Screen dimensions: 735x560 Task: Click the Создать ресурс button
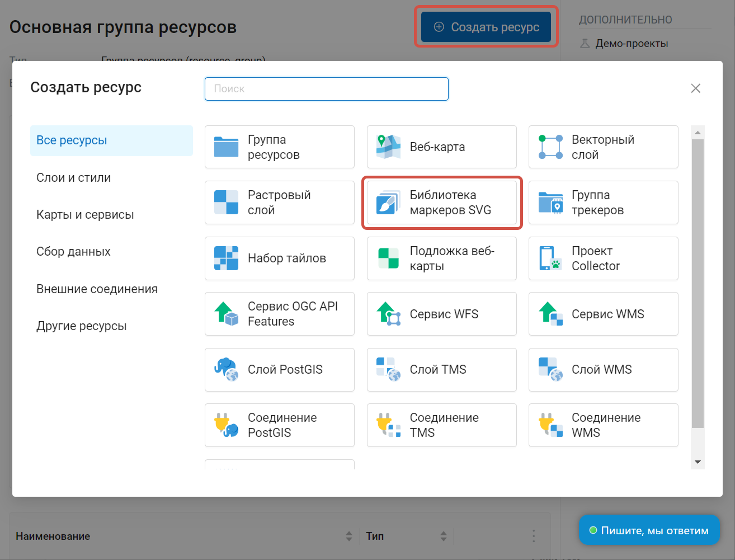(x=486, y=27)
